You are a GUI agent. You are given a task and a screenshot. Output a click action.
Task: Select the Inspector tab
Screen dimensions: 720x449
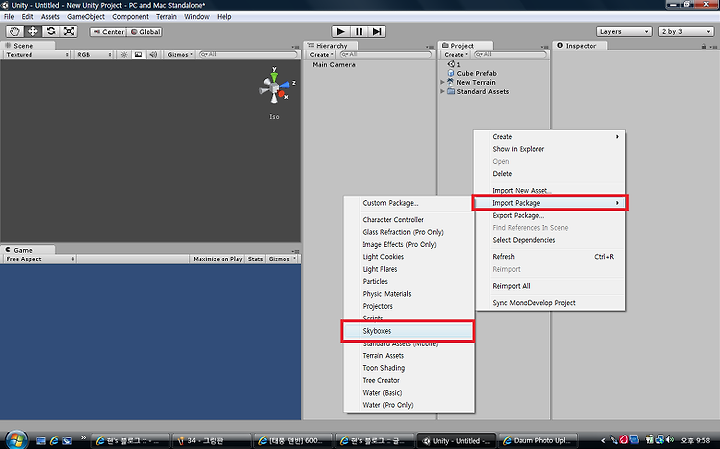pos(580,45)
